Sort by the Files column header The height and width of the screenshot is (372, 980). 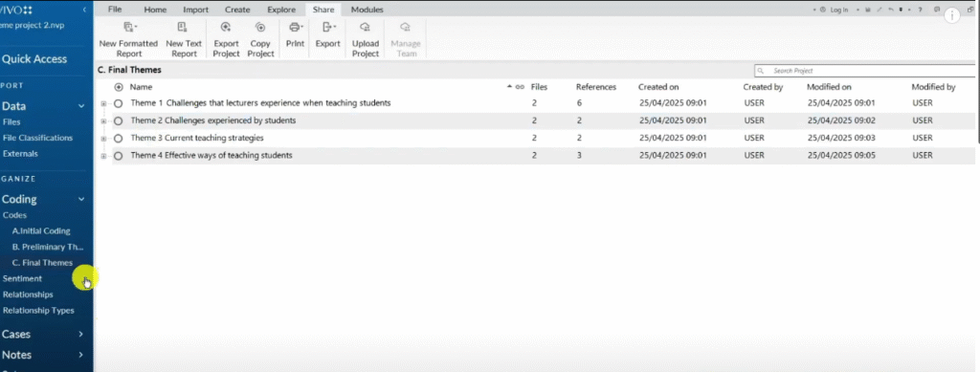pos(539,87)
